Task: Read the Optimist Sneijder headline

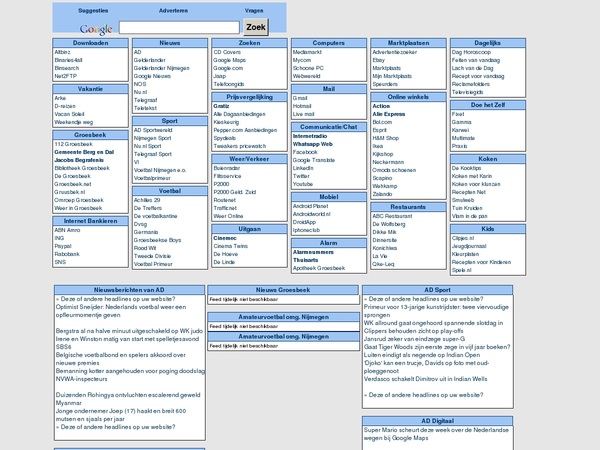Action: [121, 311]
